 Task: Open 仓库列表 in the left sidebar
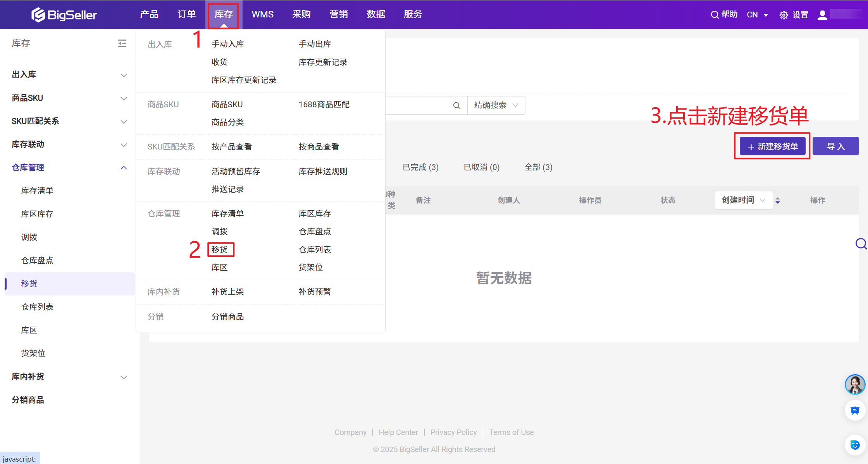pyautogui.click(x=37, y=307)
